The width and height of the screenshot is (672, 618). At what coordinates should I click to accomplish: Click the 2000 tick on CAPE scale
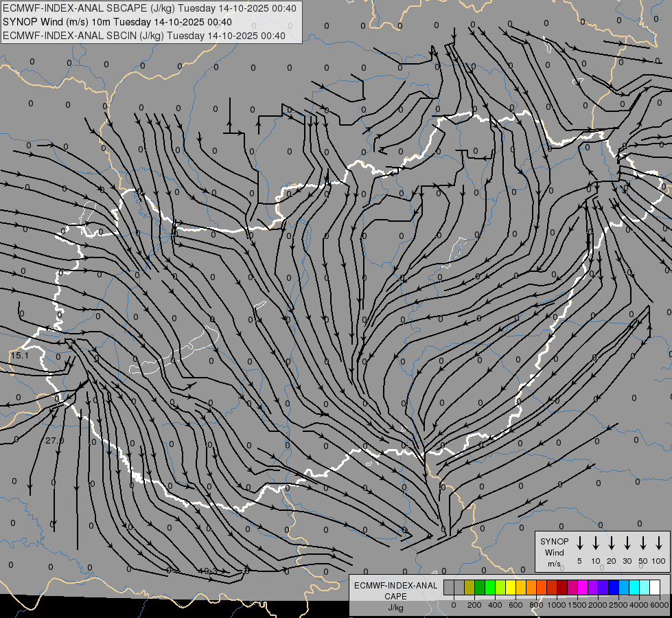[598, 605]
